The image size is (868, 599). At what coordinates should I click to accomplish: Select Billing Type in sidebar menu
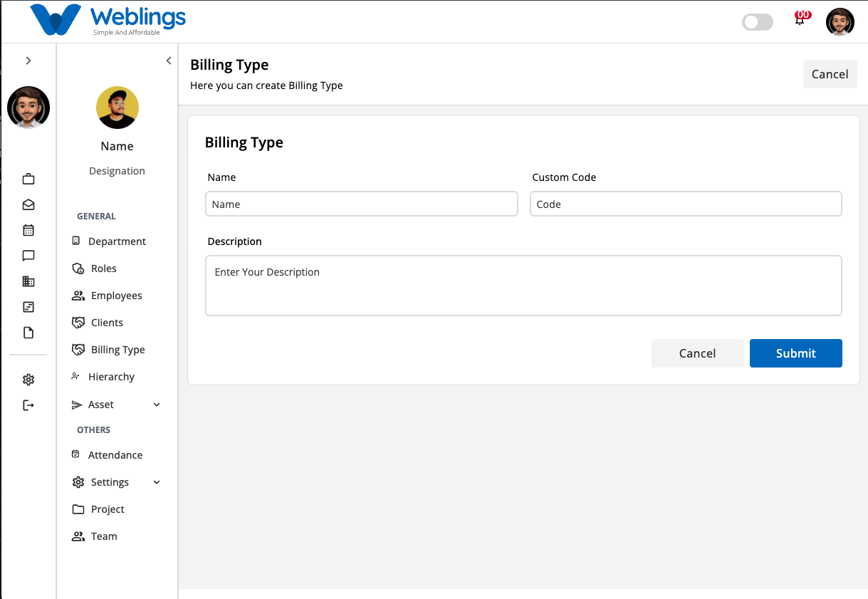click(x=118, y=350)
